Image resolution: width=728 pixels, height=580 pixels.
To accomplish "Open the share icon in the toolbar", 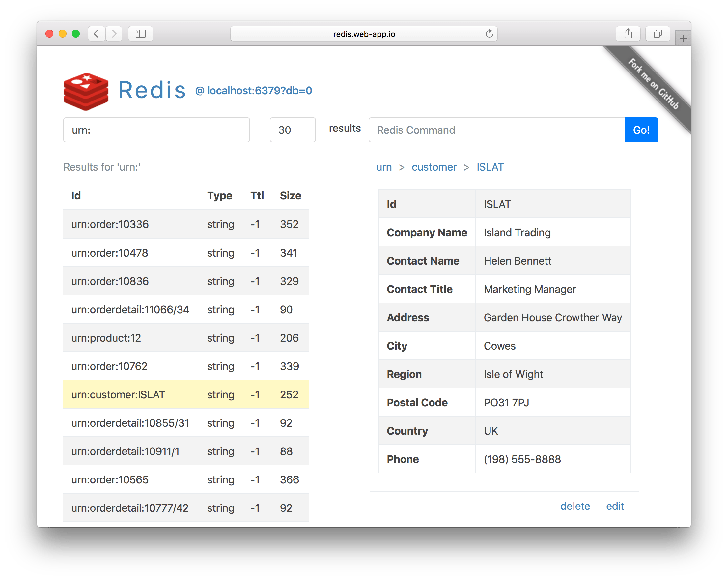I will [x=628, y=33].
